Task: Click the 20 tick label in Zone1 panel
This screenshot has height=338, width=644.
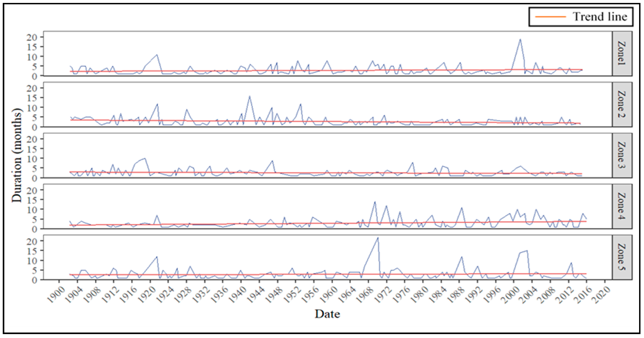Action: click(32, 37)
